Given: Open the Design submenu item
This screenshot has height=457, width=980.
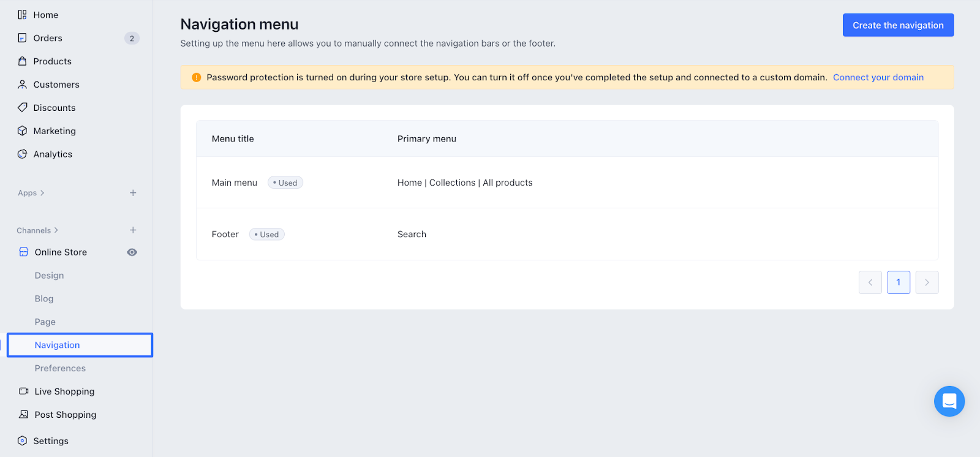Looking at the screenshot, I should [x=49, y=276].
